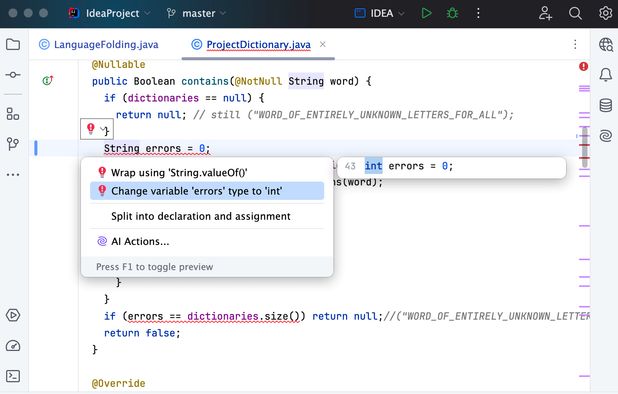
Task: Open the Database tool window
Action: pyautogui.click(x=606, y=105)
